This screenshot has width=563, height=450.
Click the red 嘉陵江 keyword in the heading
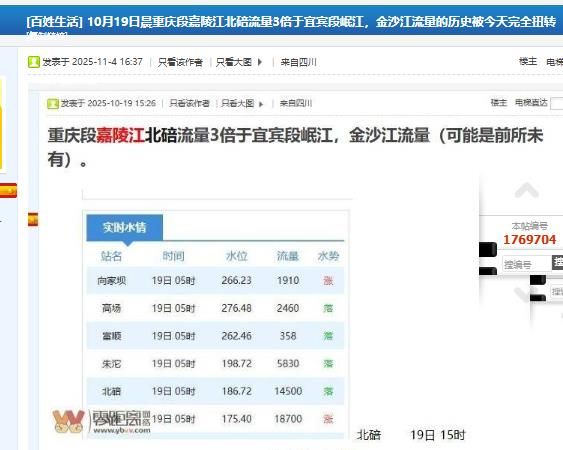[x=120, y=136]
